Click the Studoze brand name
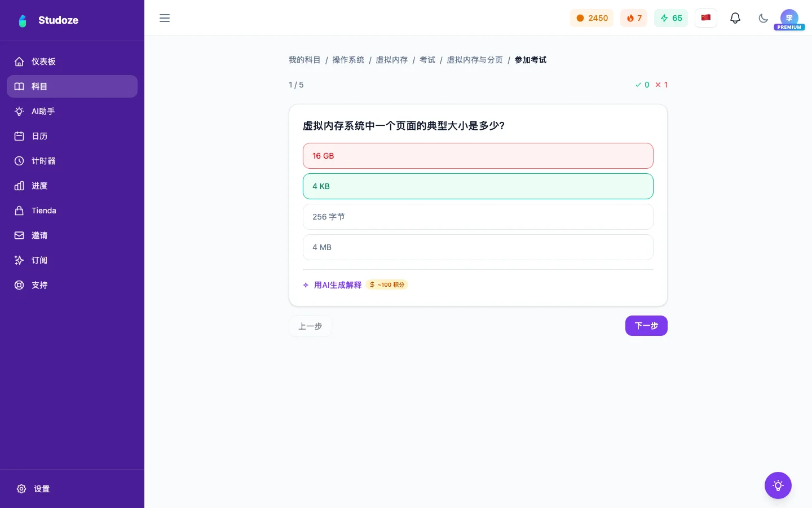812x508 pixels. [x=58, y=20]
